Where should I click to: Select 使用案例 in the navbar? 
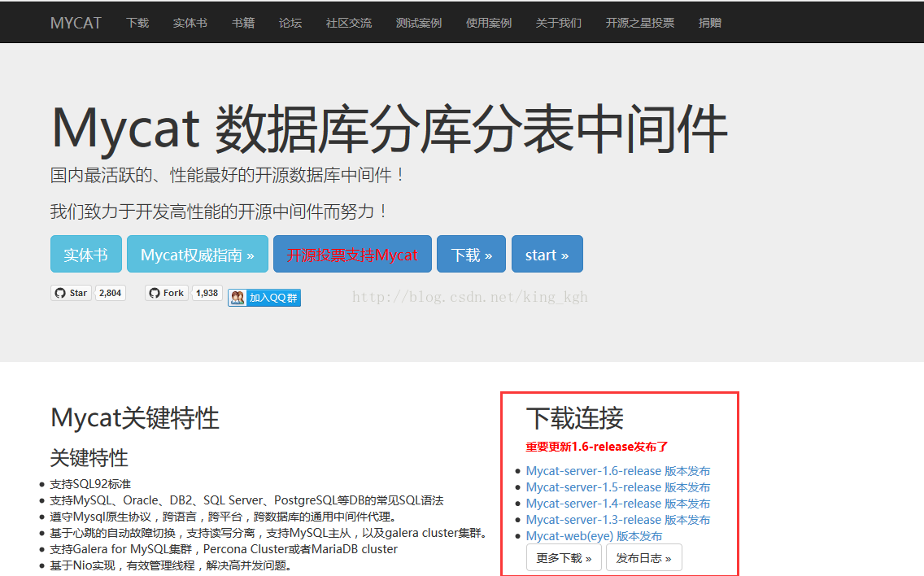pos(489,23)
